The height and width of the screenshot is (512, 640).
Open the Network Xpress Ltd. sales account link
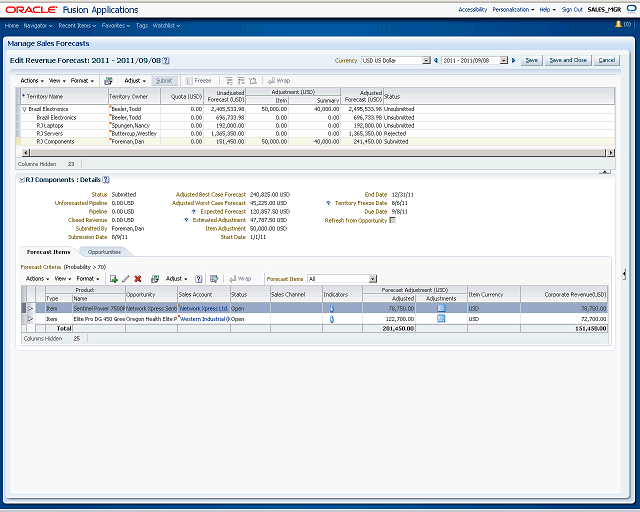tap(204, 309)
